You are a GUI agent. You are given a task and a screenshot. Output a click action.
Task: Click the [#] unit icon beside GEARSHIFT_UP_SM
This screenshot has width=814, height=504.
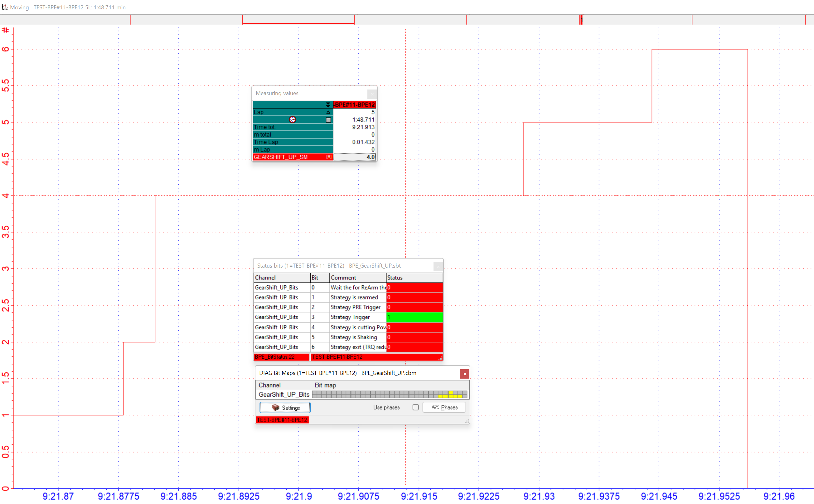click(x=329, y=157)
